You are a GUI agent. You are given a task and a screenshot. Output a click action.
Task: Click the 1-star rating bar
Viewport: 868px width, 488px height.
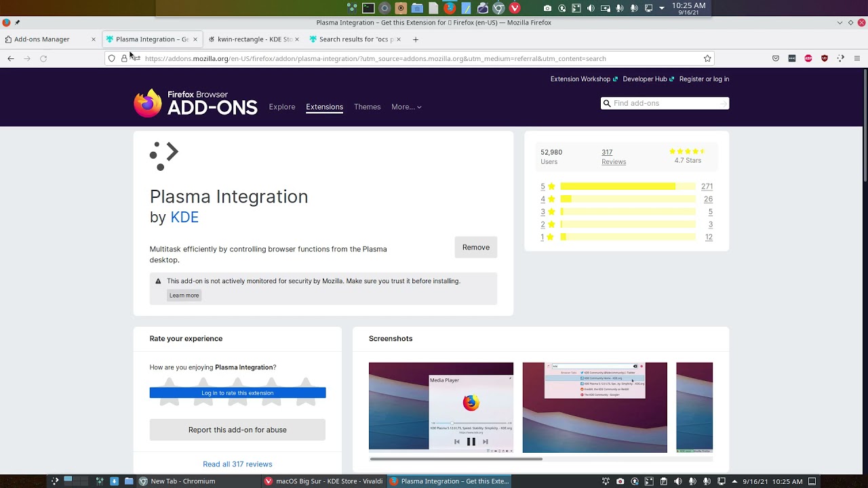point(628,237)
